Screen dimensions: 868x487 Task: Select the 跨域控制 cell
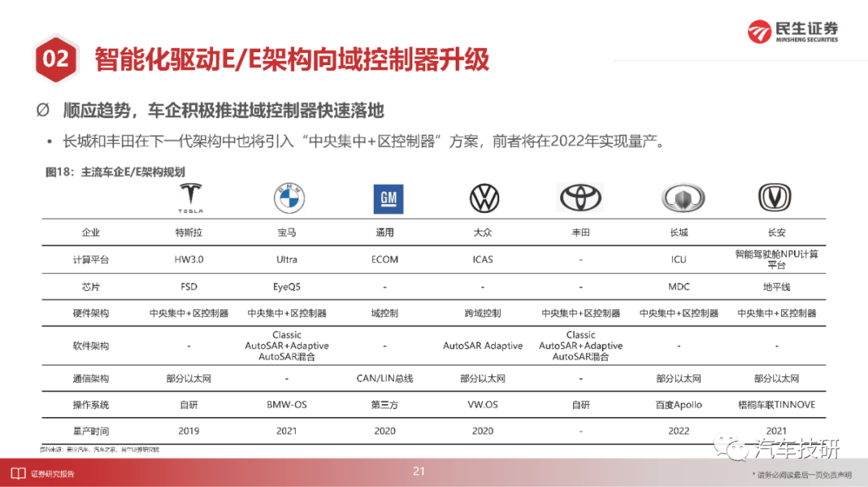[483, 313]
